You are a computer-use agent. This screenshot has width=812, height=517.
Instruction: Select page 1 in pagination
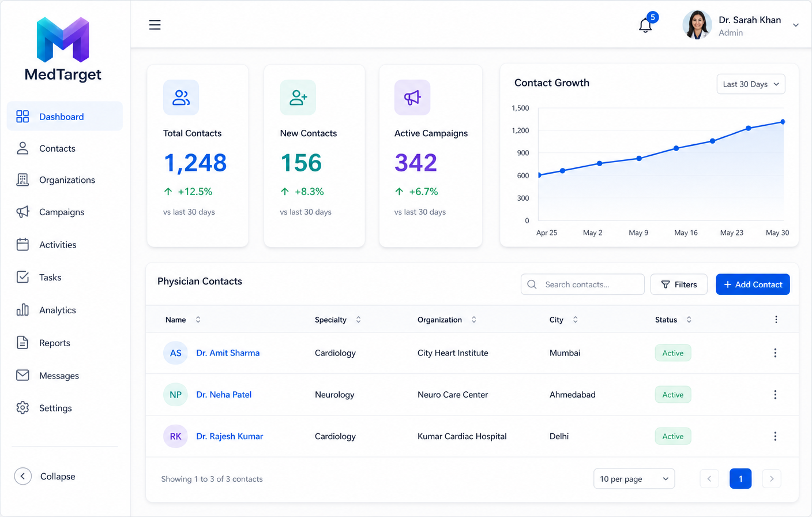click(x=740, y=479)
